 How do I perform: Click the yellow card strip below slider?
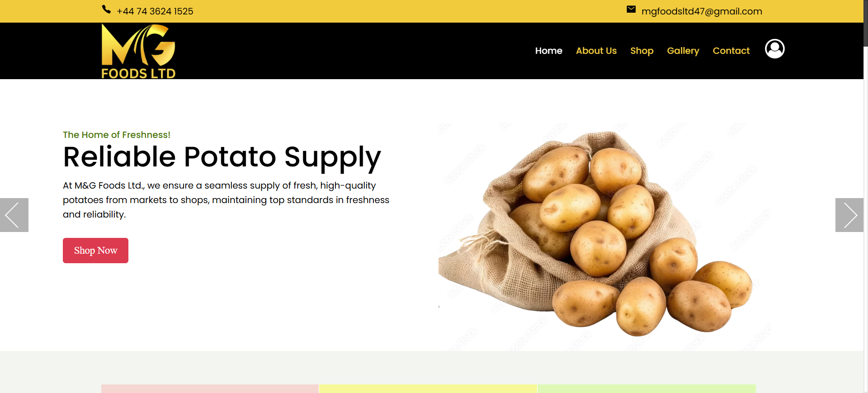click(x=428, y=388)
